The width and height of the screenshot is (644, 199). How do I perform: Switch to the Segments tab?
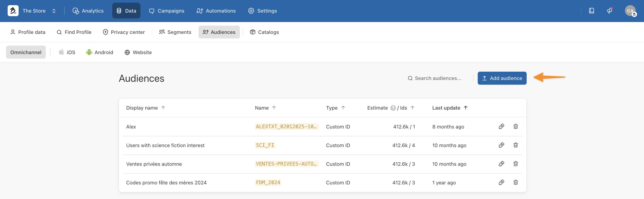point(175,32)
